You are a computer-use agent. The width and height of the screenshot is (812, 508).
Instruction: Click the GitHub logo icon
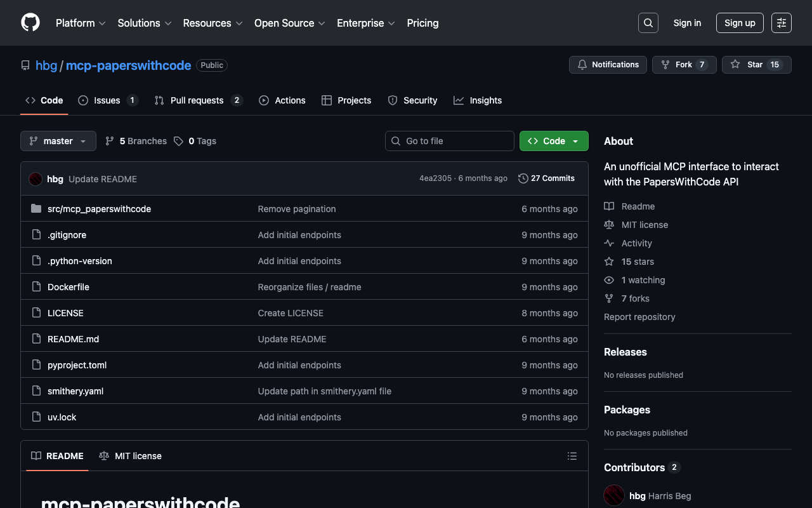tap(30, 23)
